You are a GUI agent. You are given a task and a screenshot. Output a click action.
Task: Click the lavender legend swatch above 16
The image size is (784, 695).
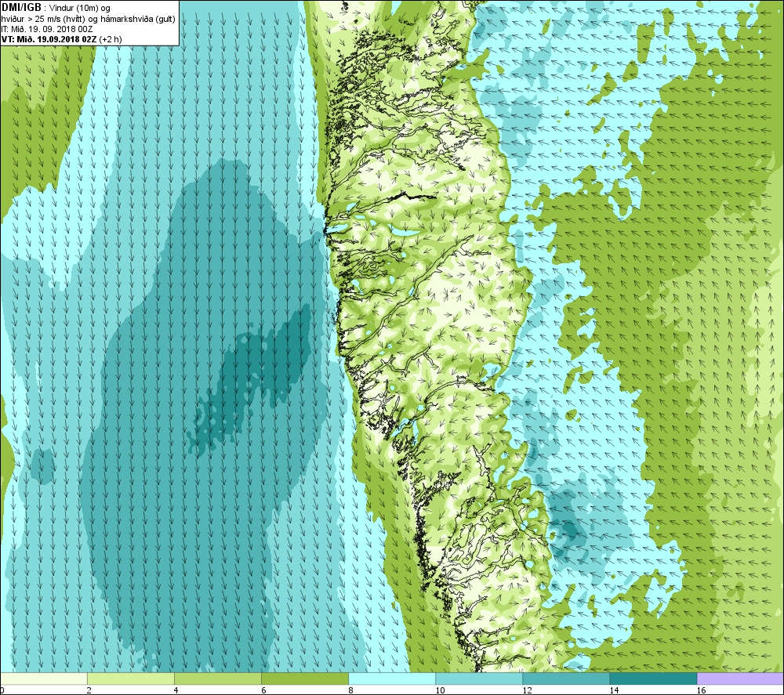point(740,679)
